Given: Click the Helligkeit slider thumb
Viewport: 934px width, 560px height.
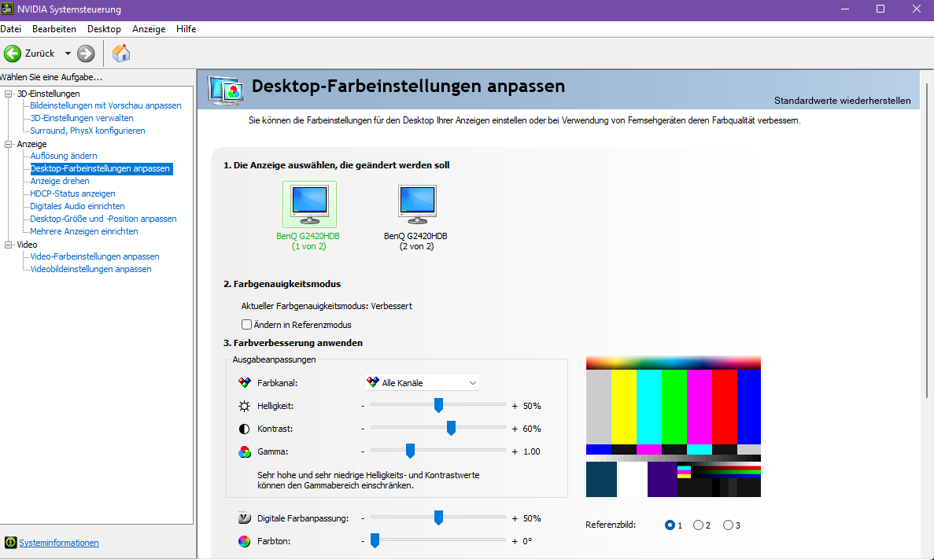Looking at the screenshot, I should click(x=438, y=405).
